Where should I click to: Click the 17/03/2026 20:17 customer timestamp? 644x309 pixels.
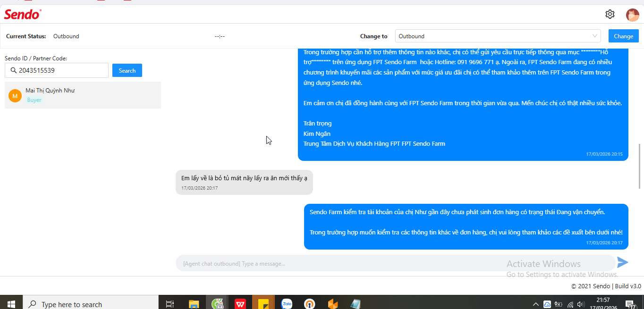[x=199, y=188]
